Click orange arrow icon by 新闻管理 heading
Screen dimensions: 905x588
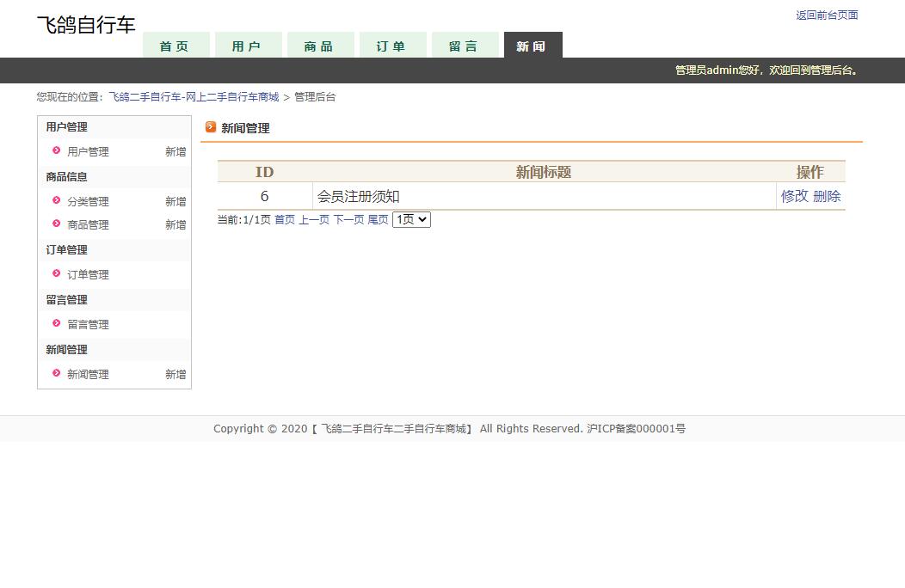211,127
